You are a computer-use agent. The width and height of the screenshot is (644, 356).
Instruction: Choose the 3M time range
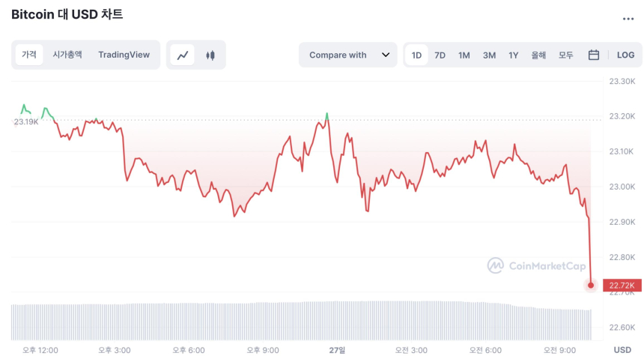click(x=489, y=55)
